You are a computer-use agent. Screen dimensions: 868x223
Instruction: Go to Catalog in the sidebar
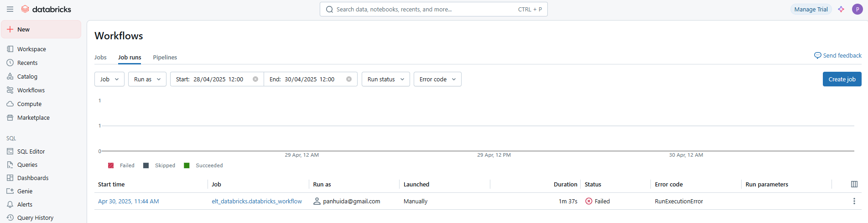click(x=27, y=76)
